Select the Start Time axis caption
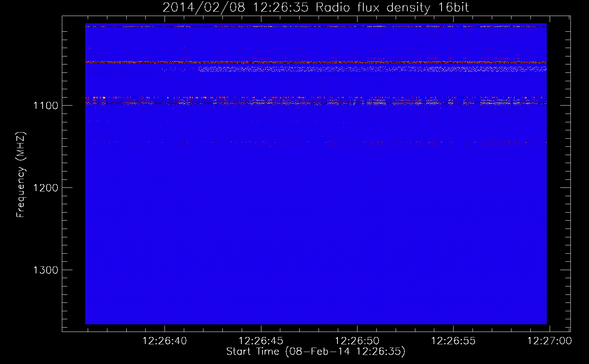The height and width of the screenshot is (364, 589). [x=316, y=352]
